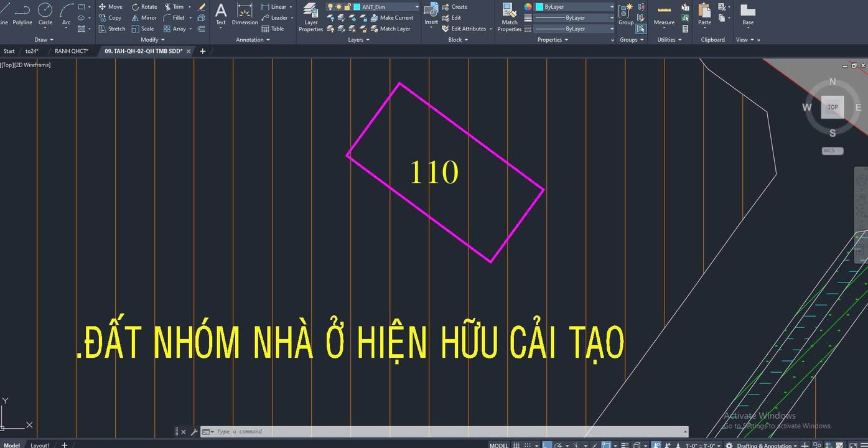Switch to the RANH QHCT drawing tab
This screenshot has width=868, height=448.
click(x=70, y=51)
